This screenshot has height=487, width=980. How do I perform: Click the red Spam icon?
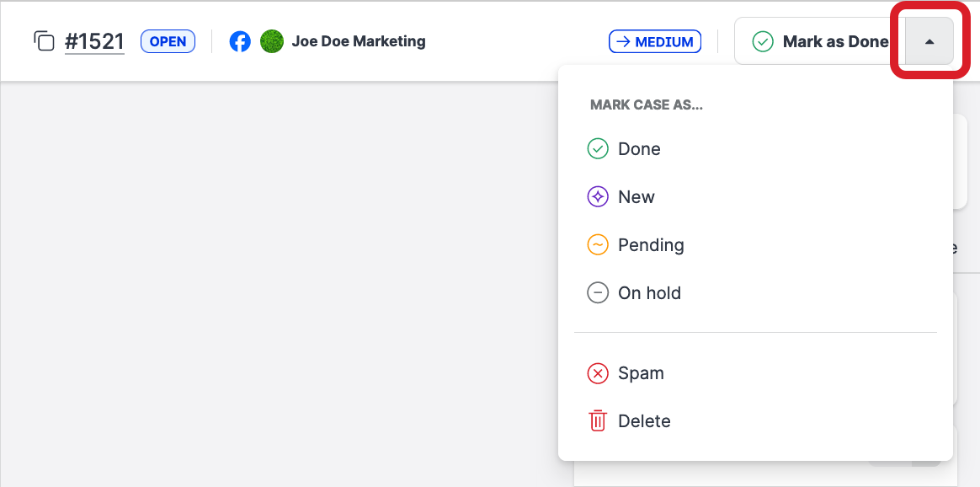598,373
